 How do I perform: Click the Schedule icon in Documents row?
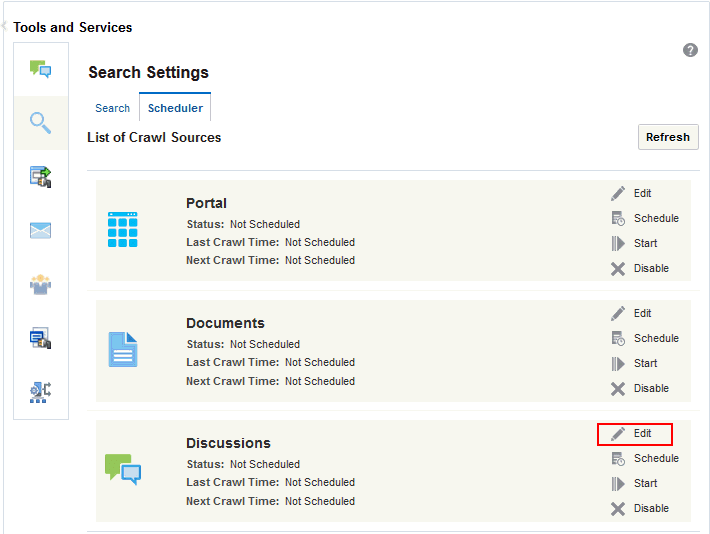pyautogui.click(x=618, y=338)
